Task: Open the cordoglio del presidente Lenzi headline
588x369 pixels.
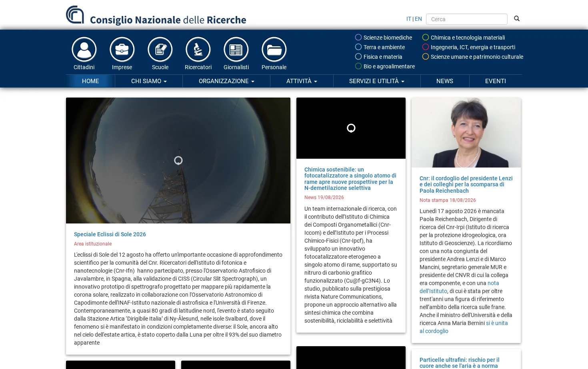Action: point(466,184)
